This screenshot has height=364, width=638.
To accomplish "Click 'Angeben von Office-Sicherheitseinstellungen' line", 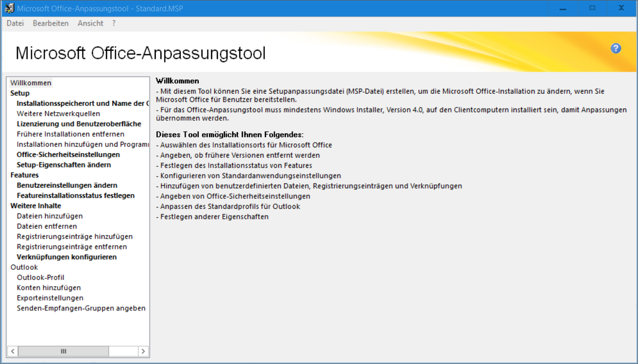I will [233, 196].
